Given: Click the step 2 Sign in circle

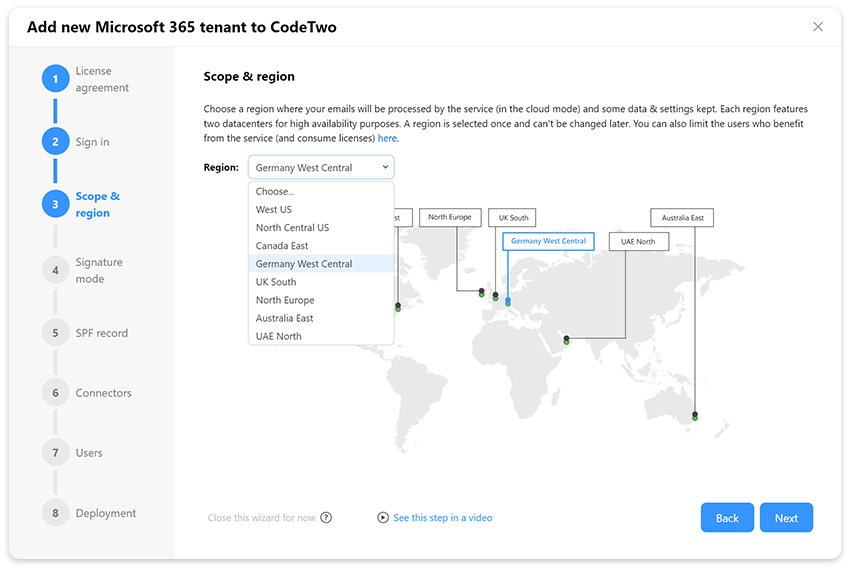Looking at the screenshot, I should click(x=55, y=141).
